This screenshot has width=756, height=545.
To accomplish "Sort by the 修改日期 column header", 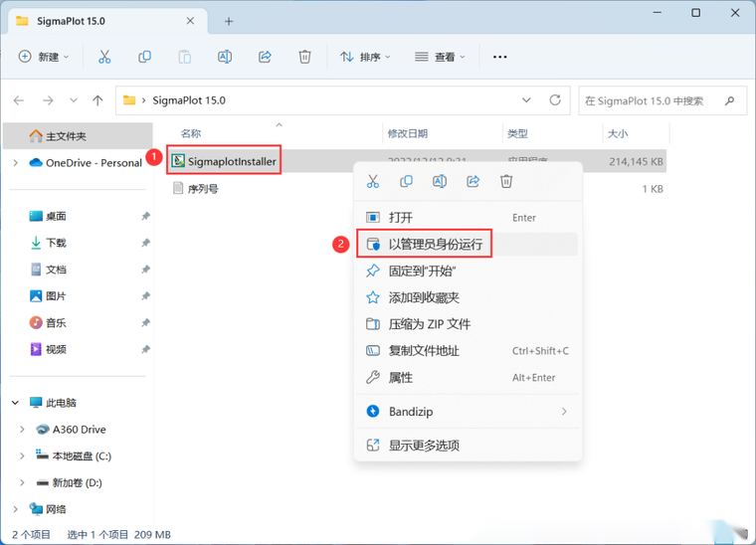I will [x=408, y=133].
